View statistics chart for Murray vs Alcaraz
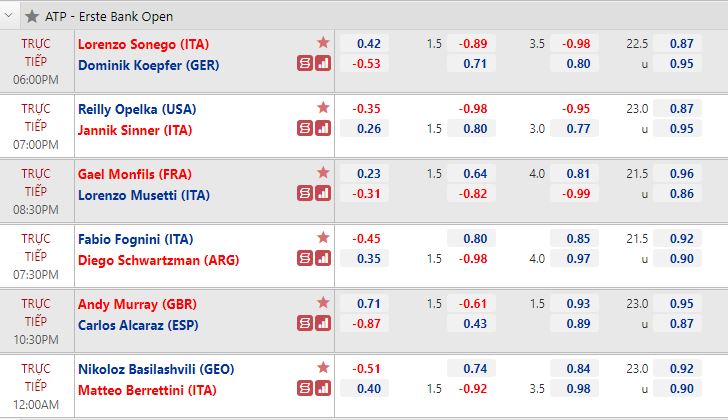 pos(323,323)
